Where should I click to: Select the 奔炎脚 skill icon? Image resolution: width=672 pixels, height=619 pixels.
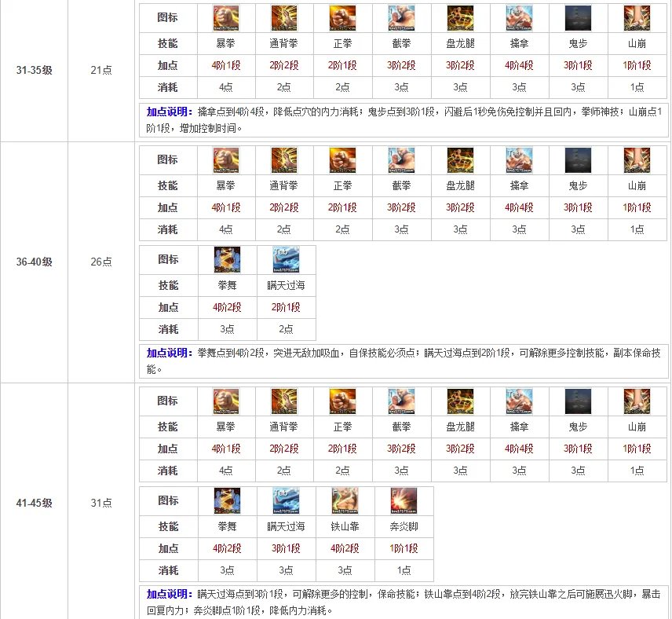coord(403,501)
